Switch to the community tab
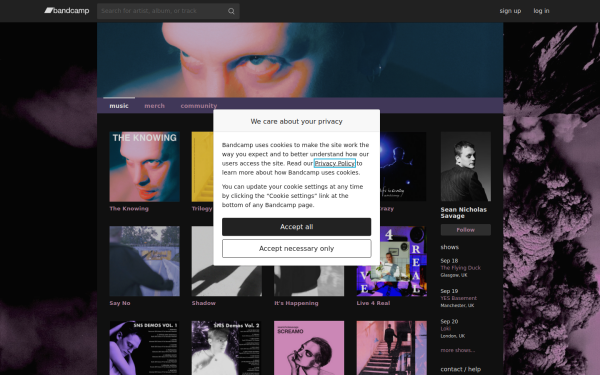This screenshot has width=600, height=375. 199,106
